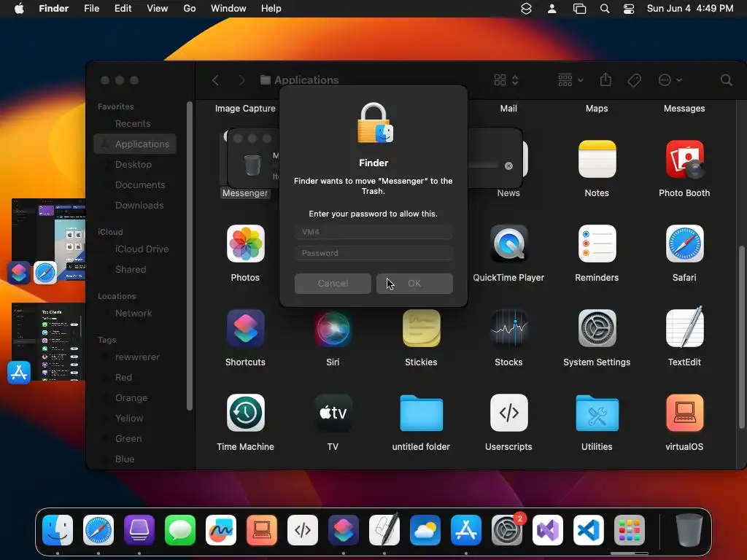The width and height of the screenshot is (747, 560).
Task: Click the Share toolbar icon in Finder
Action: pyautogui.click(x=605, y=79)
